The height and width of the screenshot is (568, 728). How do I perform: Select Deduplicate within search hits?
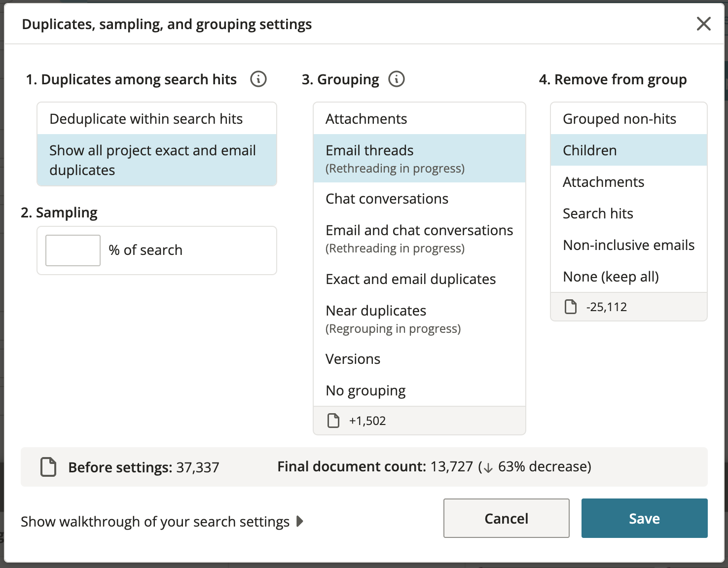click(x=146, y=118)
